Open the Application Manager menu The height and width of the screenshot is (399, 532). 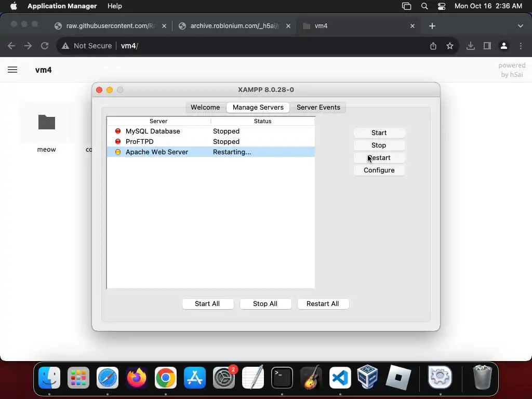click(62, 6)
